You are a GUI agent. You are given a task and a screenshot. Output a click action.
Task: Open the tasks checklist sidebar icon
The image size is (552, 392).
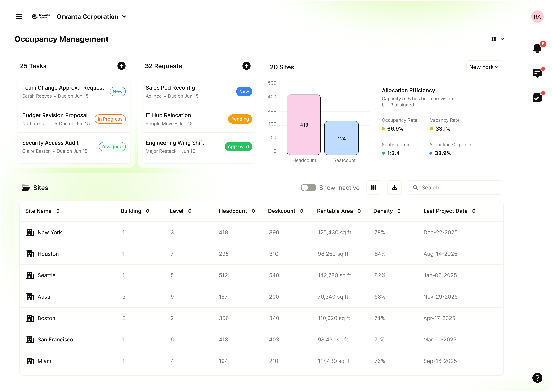(537, 98)
